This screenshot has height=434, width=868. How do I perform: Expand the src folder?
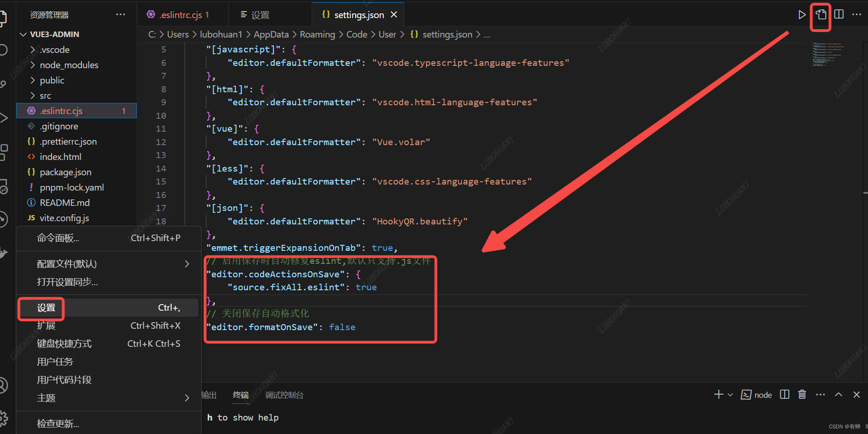[x=76, y=96]
